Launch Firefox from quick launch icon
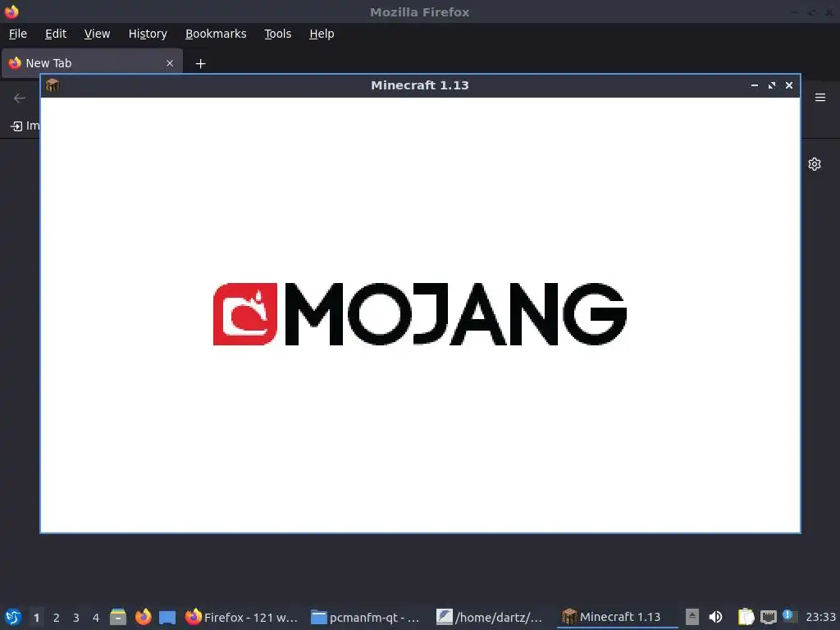 click(x=143, y=617)
